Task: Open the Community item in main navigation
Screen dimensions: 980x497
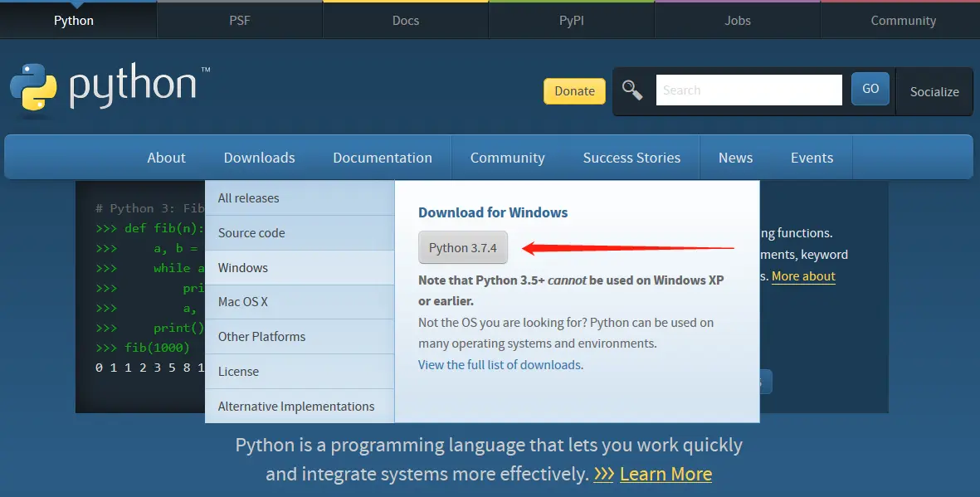Action: point(508,158)
